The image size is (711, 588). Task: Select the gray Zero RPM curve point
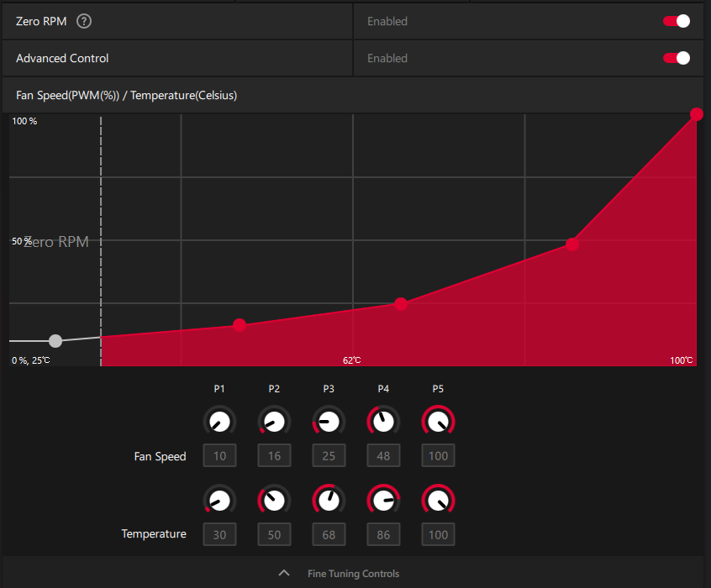55,341
